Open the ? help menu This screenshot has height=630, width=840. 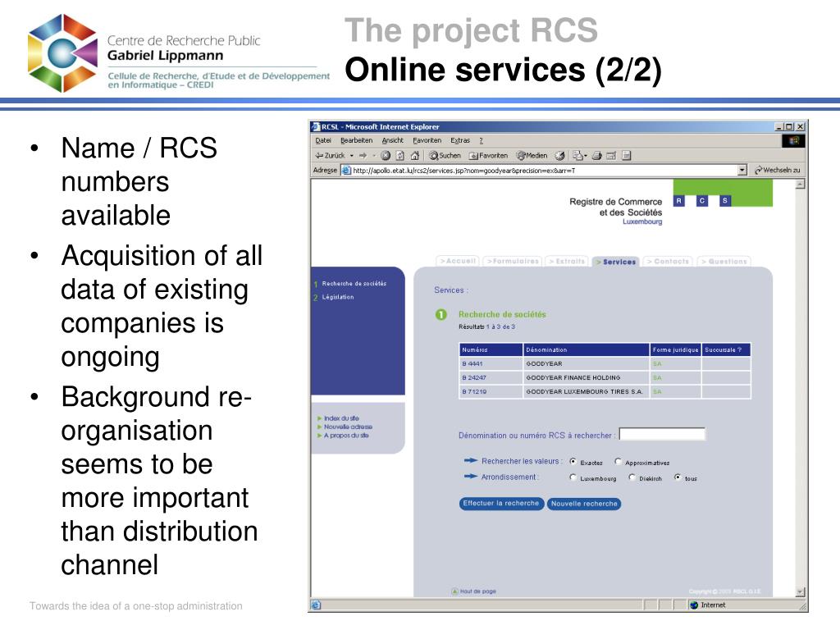tap(481, 140)
